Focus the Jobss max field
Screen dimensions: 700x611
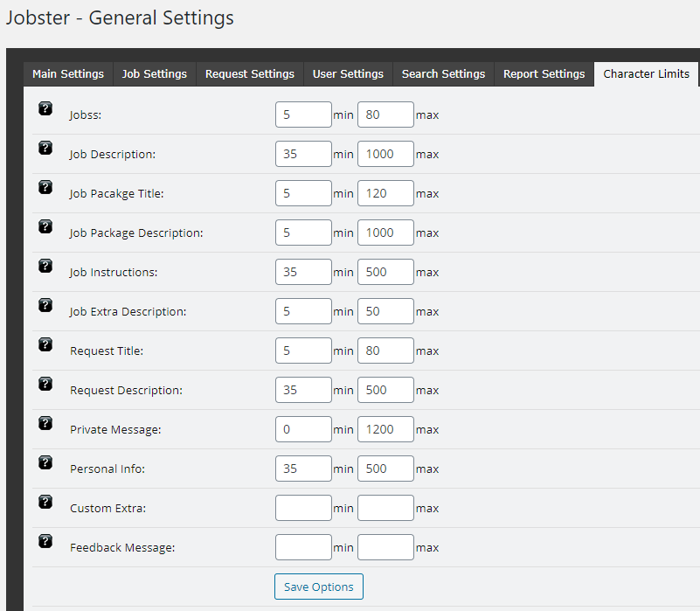pos(385,115)
